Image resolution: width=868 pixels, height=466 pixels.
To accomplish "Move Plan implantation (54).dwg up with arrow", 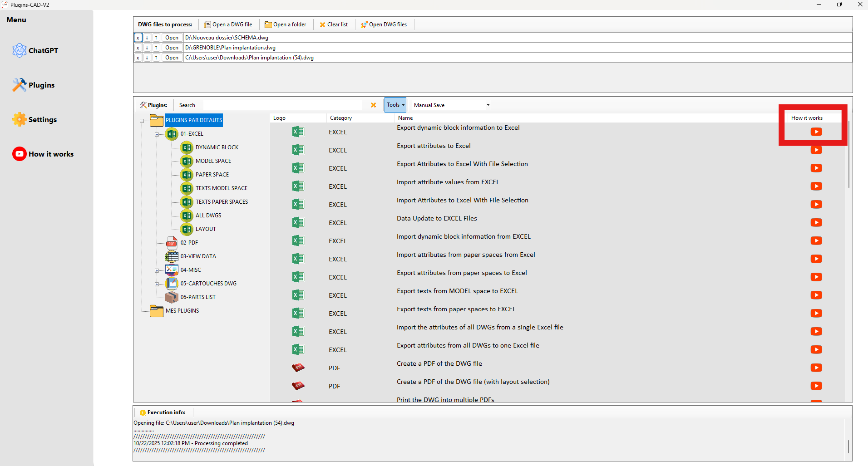I will [x=156, y=58].
